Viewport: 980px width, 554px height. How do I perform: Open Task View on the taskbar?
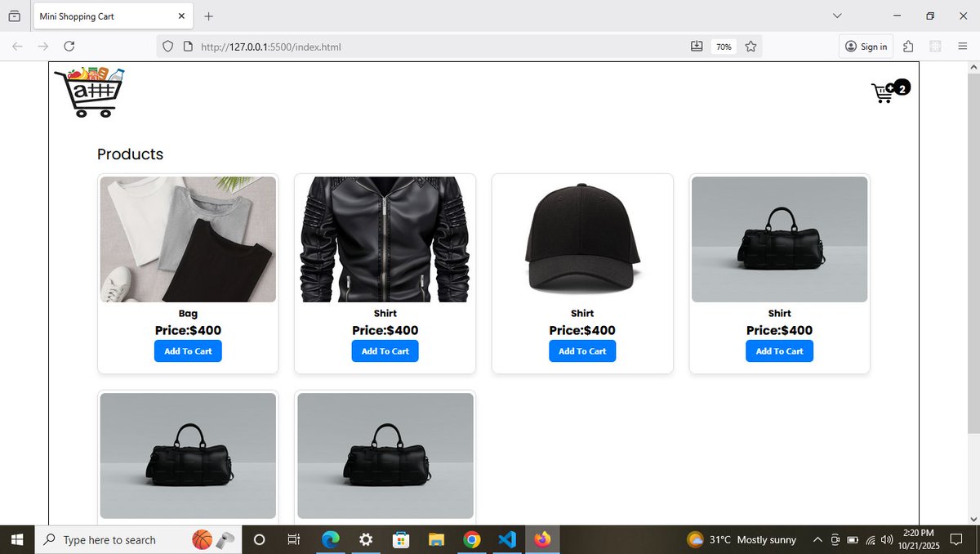(294, 540)
